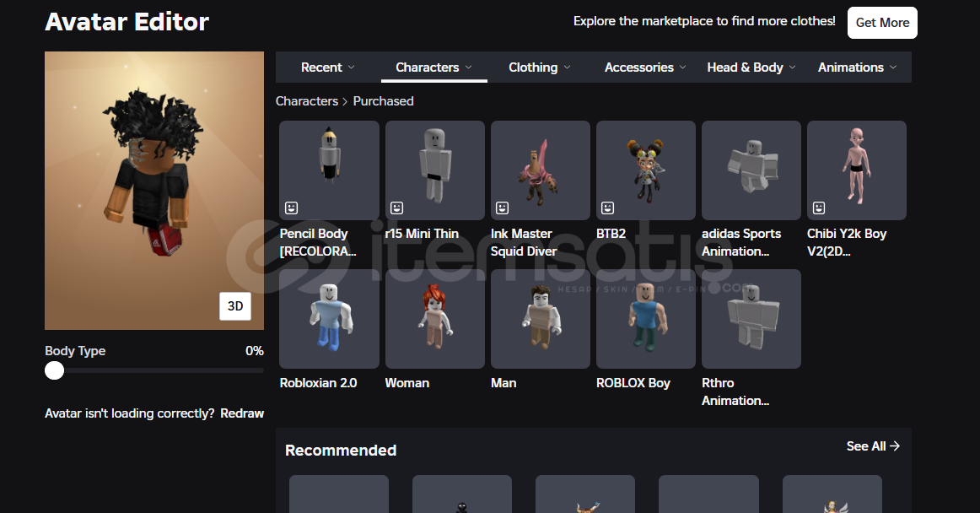Click the 'Robloxian 2.0' name label
980x513 pixels.
(x=318, y=383)
